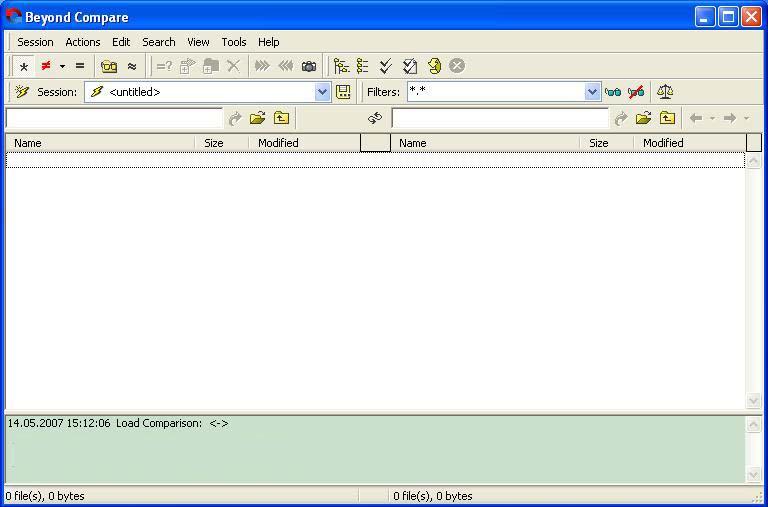This screenshot has width=768, height=507.
Task: Toggle the Show All (asterisk) view
Action: pos(24,66)
